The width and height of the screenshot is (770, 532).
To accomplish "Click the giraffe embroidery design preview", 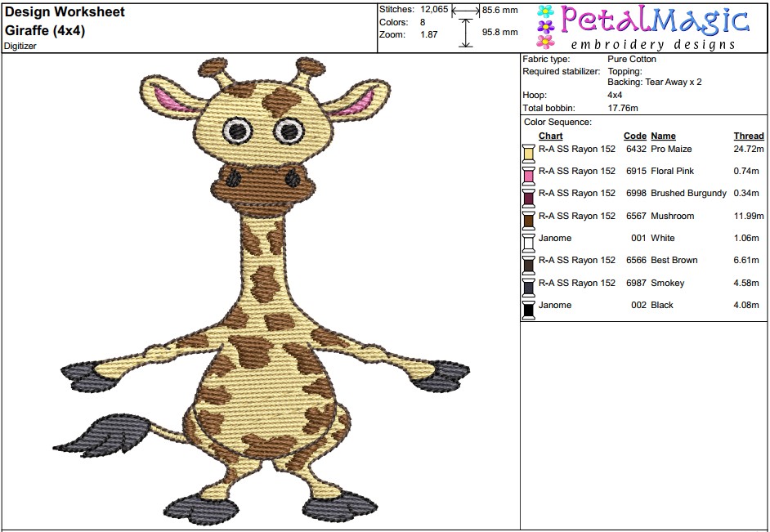I will (262, 289).
